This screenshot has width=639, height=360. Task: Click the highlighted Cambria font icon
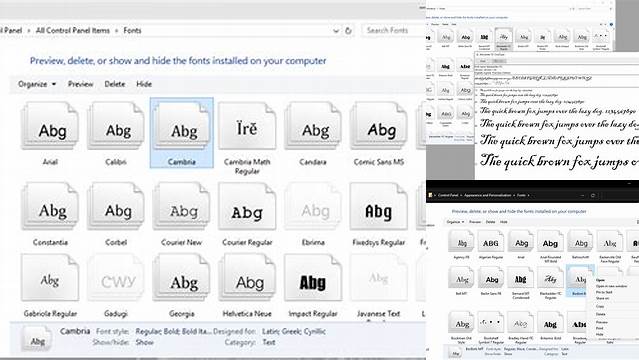tap(182, 126)
